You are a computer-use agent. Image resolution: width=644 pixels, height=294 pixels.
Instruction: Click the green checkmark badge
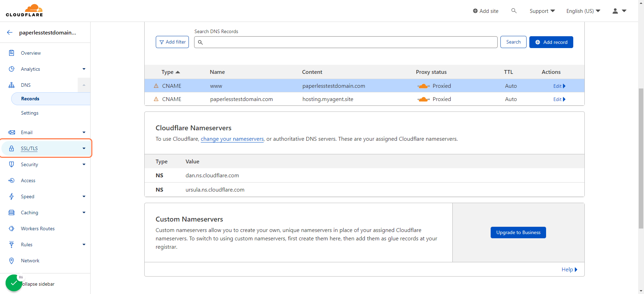pos(14,283)
